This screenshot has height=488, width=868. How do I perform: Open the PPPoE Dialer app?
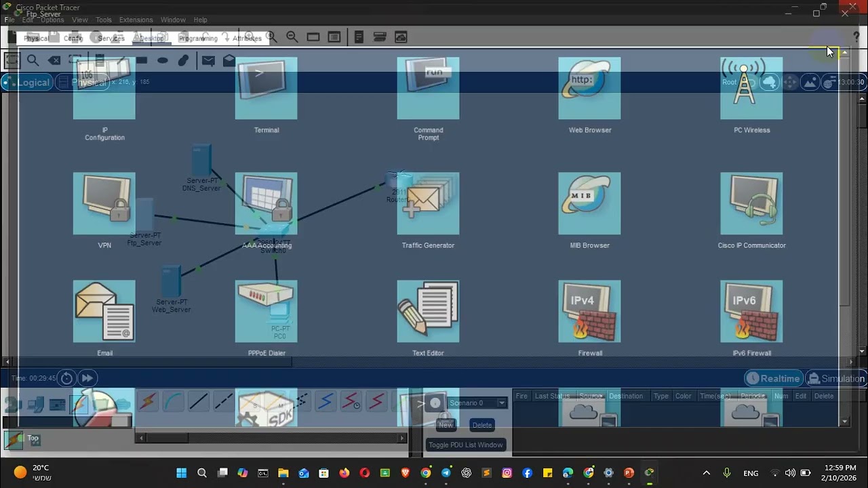(x=266, y=311)
